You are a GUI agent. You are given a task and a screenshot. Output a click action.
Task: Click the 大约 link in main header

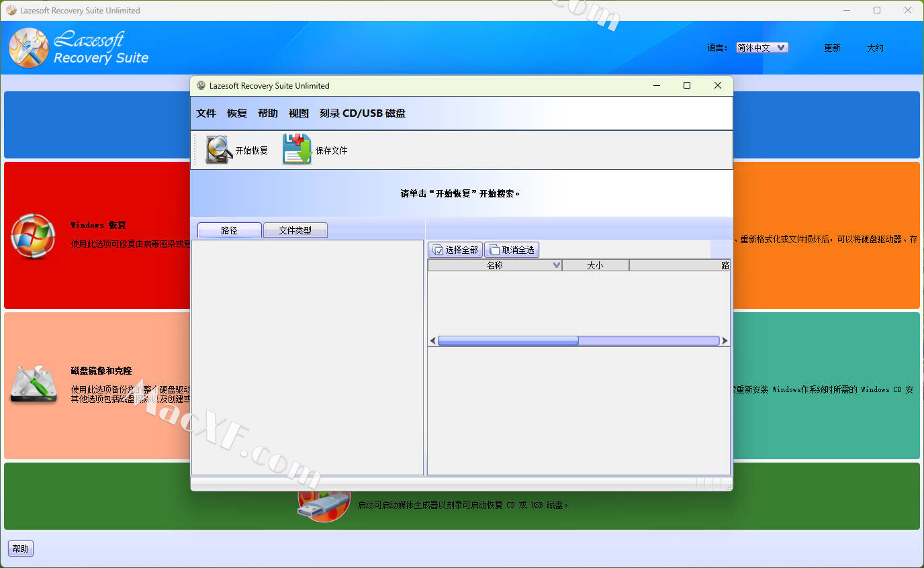click(x=875, y=48)
